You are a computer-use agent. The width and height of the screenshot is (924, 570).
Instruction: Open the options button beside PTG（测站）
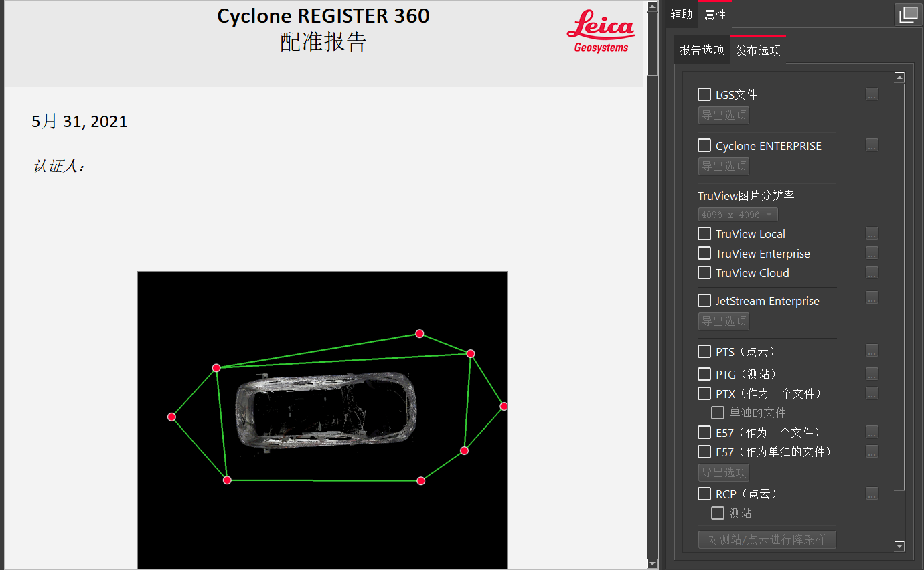point(872,373)
